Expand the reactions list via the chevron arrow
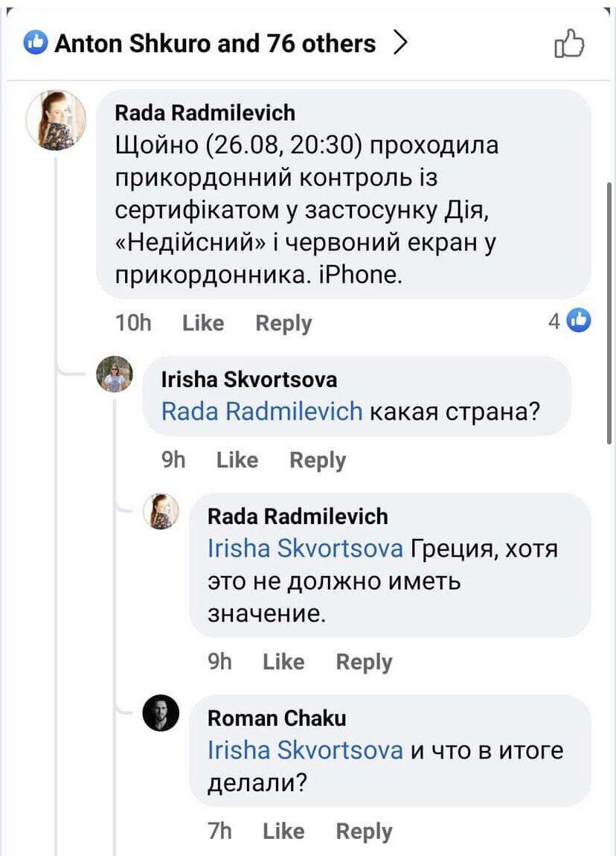The height and width of the screenshot is (856, 616). tap(402, 43)
